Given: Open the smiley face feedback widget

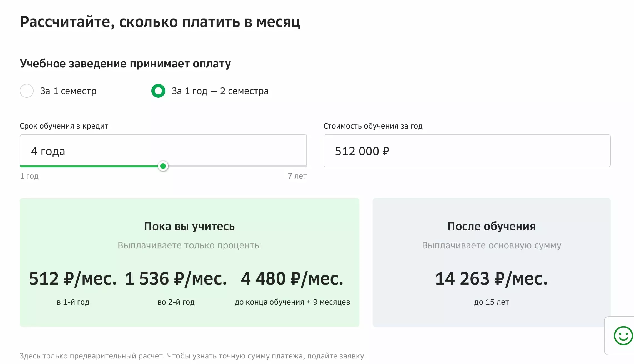Looking at the screenshot, I should click(x=623, y=336).
